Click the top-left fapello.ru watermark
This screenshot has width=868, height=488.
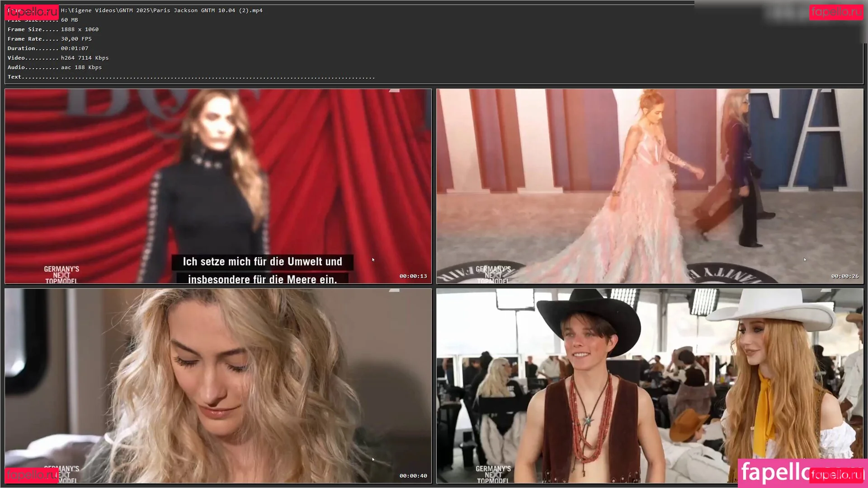(x=32, y=12)
